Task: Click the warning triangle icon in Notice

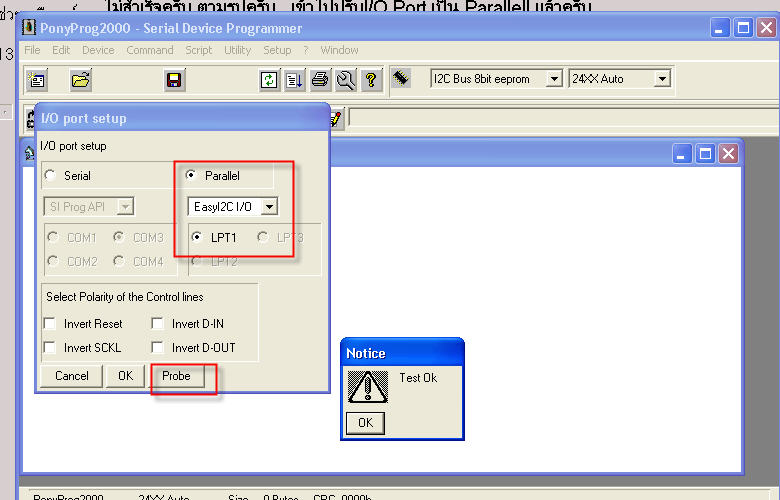Action: point(368,387)
